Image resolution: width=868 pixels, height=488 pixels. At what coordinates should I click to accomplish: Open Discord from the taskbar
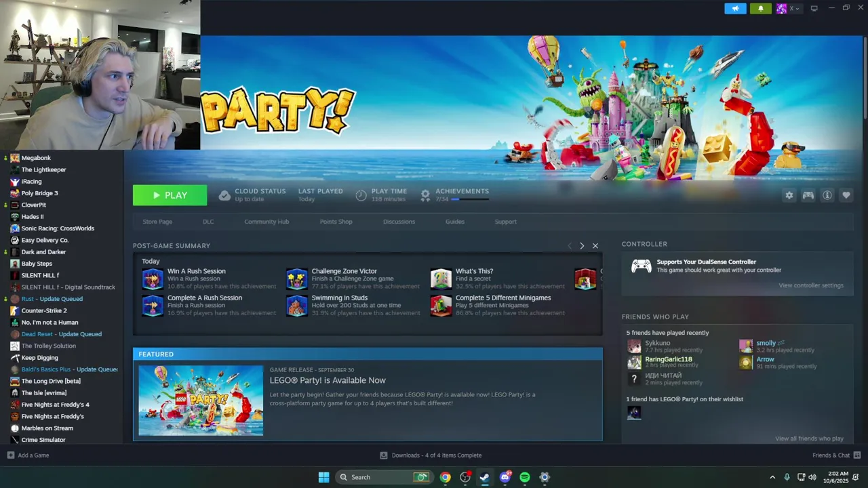point(505,477)
